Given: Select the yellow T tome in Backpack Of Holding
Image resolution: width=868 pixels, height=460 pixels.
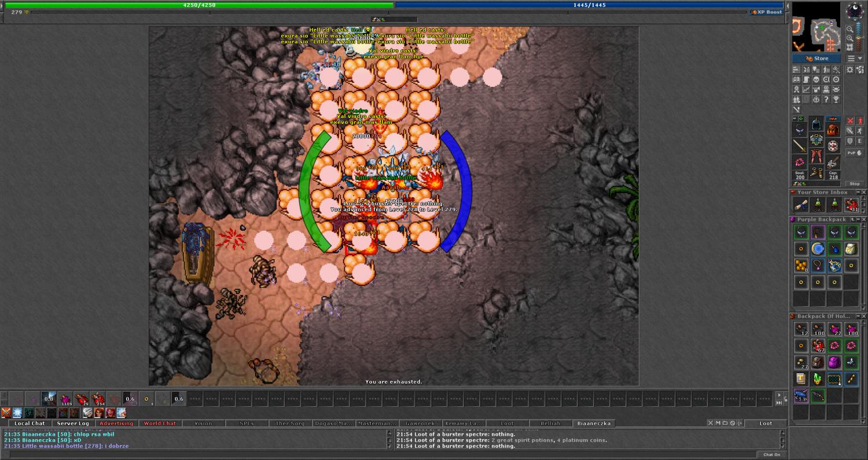Looking at the screenshot, I should [801, 380].
